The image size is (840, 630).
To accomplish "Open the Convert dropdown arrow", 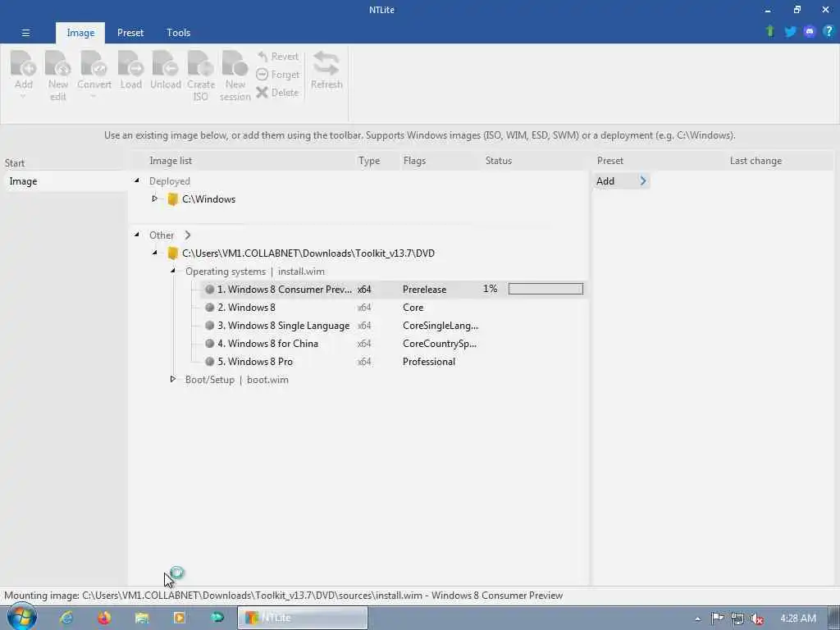I will click(x=94, y=97).
